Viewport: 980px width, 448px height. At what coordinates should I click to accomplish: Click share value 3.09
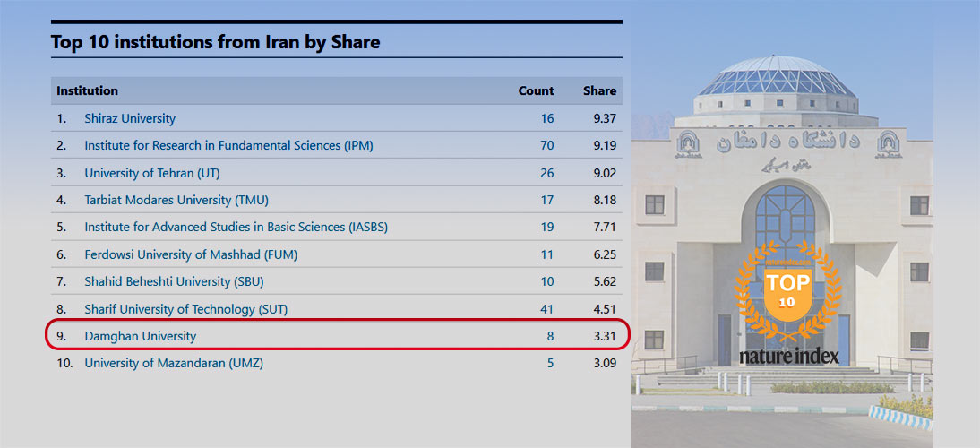point(605,363)
